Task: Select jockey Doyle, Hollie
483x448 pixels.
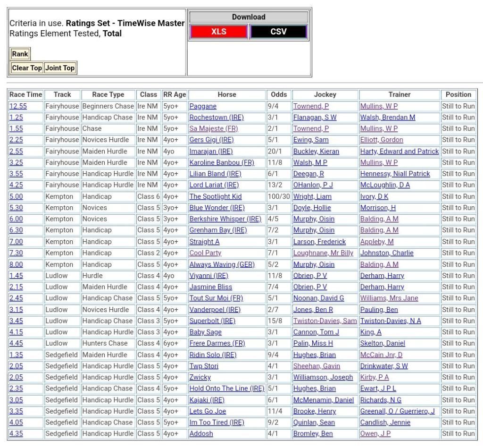Action: 312,208
